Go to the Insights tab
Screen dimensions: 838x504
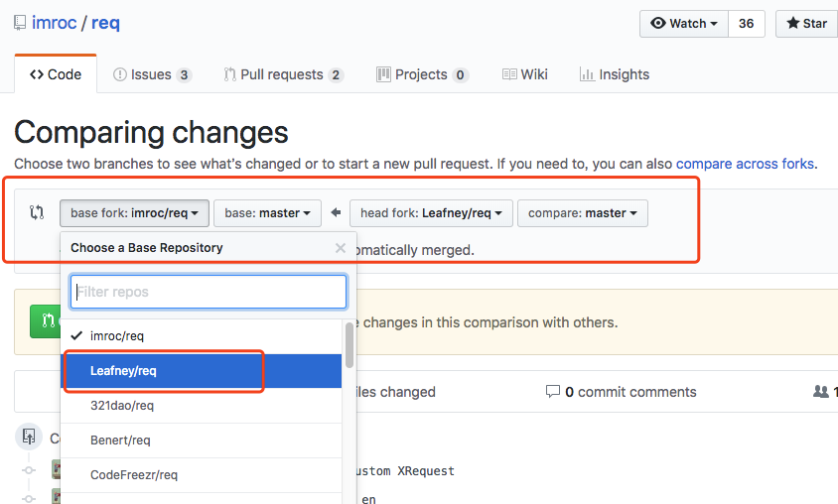pyautogui.click(x=615, y=74)
